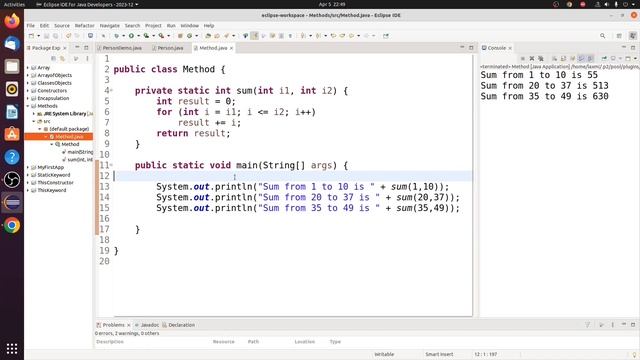Toggle Link with Editor in Package Explorer
The width and height of the screenshot is (640, 360).
(x=62, y=59)
